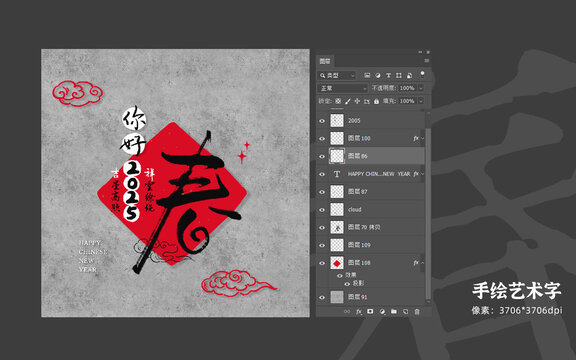Click the fx badge on layer 图层 100
Image resolution: width=576 pixels, height=360 pixels.
(x=416, y=138)
